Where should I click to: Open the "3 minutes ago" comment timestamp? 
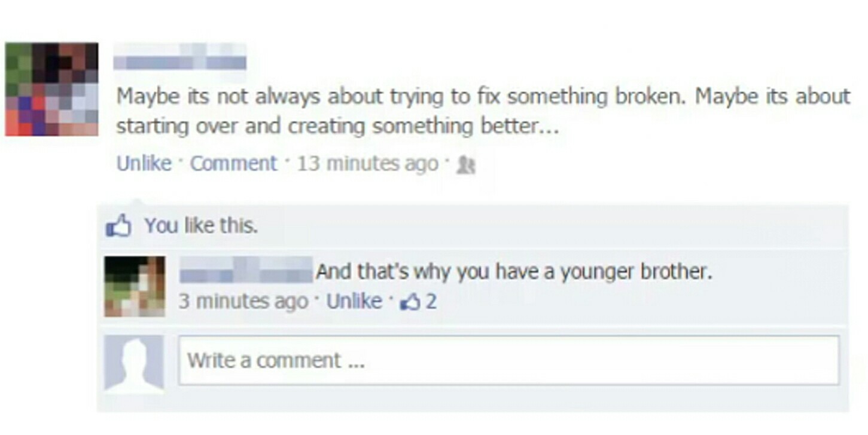coord(243,301)
